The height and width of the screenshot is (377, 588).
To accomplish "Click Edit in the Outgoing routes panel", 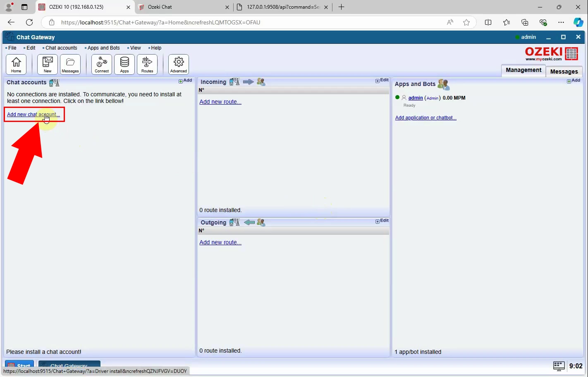I will pos(382,221).
